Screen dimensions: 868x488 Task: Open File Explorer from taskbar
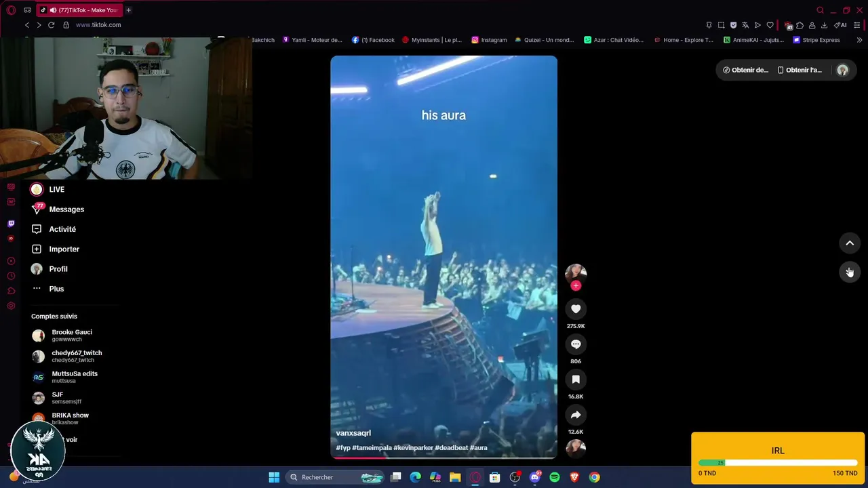(455, 477)
